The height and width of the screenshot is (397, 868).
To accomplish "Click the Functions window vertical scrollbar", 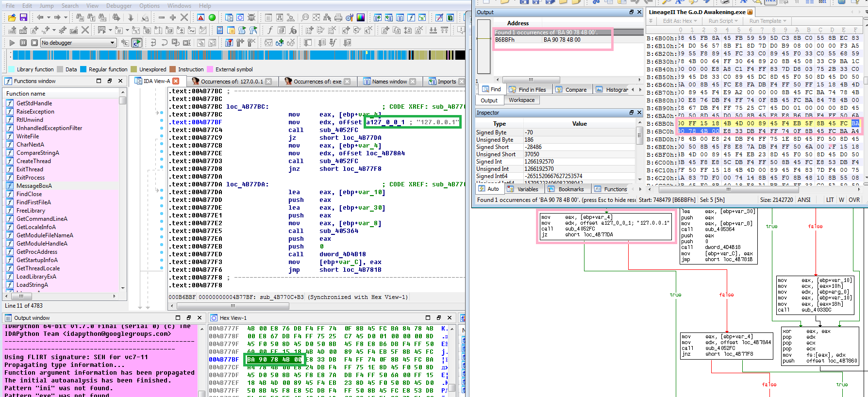I will 123,192.
